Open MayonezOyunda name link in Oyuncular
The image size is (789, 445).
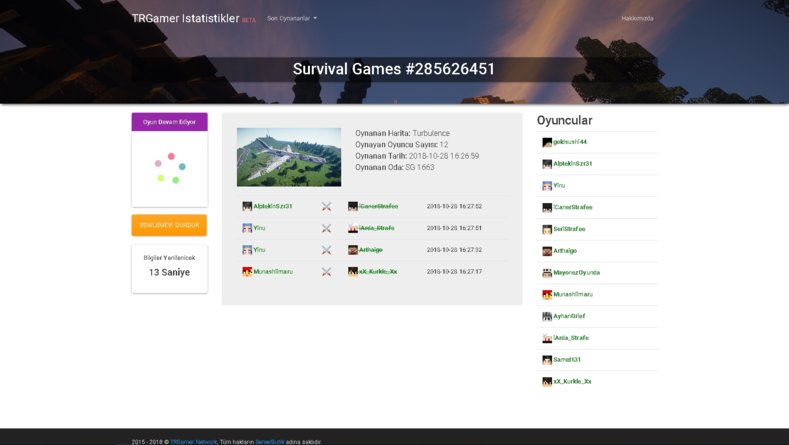coord(576,272)
